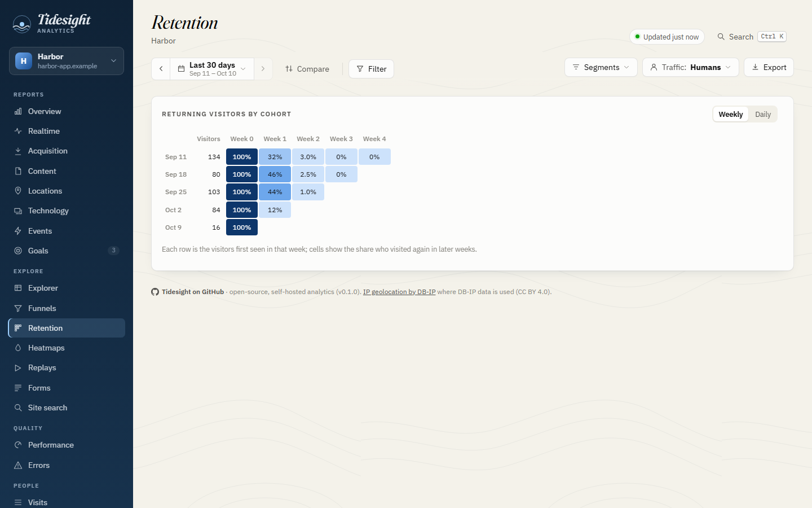The image size is (812, 508).
Task: Click the Replays play icon
Action: coord(18,367)
